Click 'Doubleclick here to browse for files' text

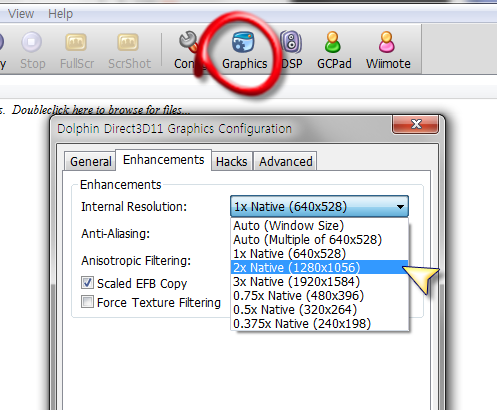(101, 110)
